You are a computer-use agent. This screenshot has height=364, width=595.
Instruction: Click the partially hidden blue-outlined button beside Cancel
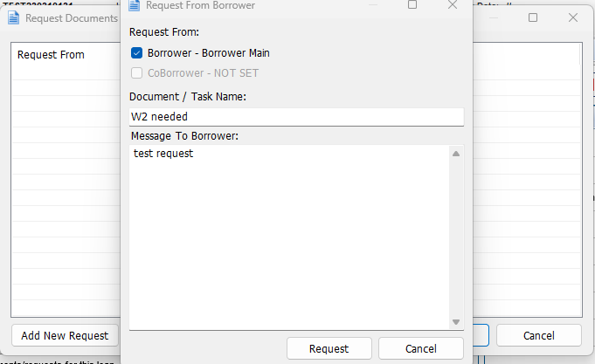click(x=481, y=335)
